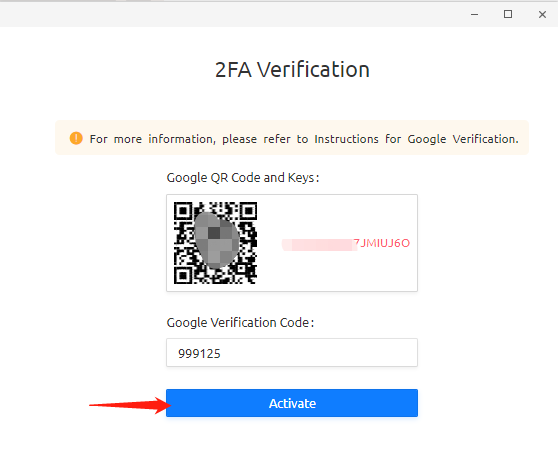Open Instructions for Google Verification link
The width and height of the screenshot is (558, 467).
[x=416, y=139]
